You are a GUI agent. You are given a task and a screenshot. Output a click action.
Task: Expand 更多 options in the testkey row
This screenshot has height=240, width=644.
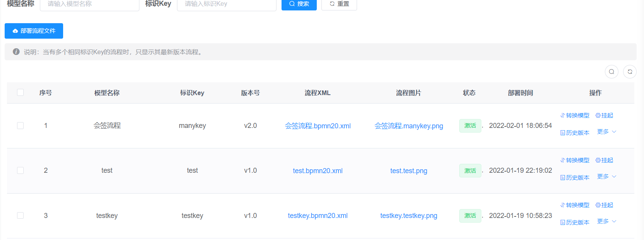pyautogui.click(x=606, y=221)
